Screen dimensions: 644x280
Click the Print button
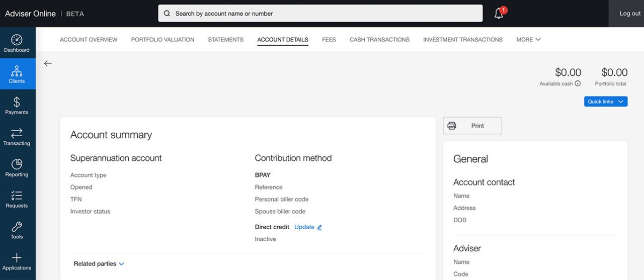(472, 126)
